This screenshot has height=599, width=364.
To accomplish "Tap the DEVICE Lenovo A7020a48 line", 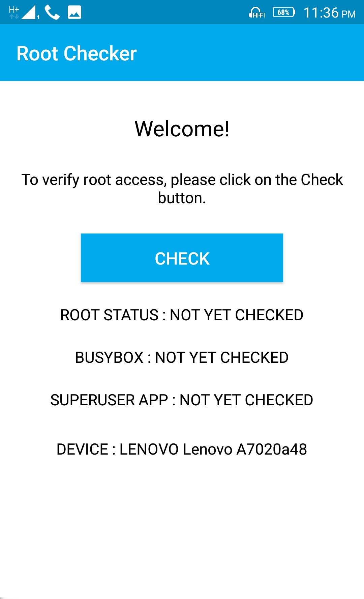I will point(182,449).
